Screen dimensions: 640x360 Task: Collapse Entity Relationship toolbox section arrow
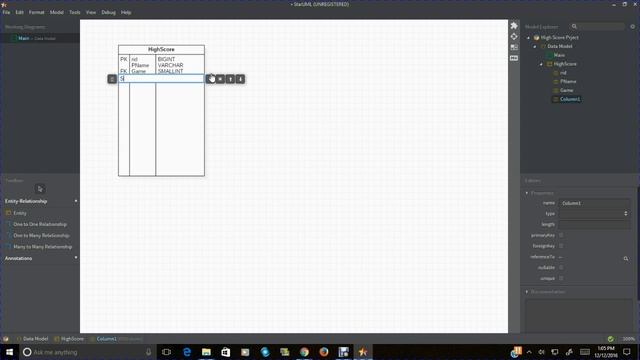76,201
